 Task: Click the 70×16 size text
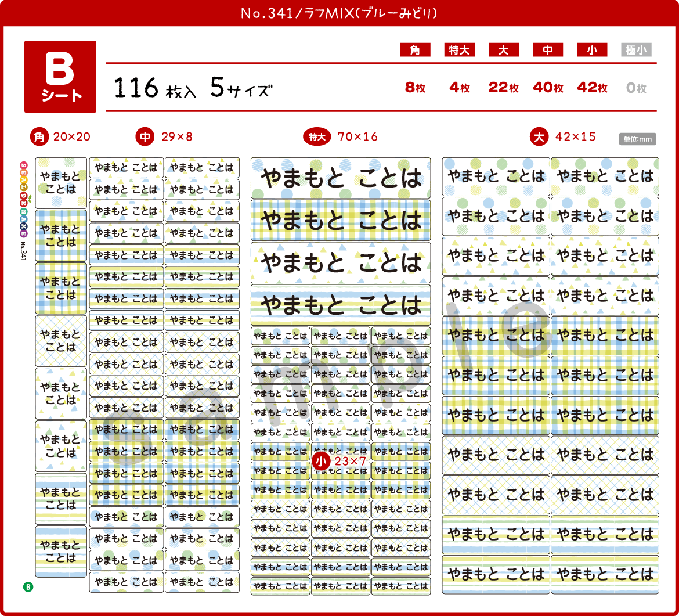pos(357,137)
